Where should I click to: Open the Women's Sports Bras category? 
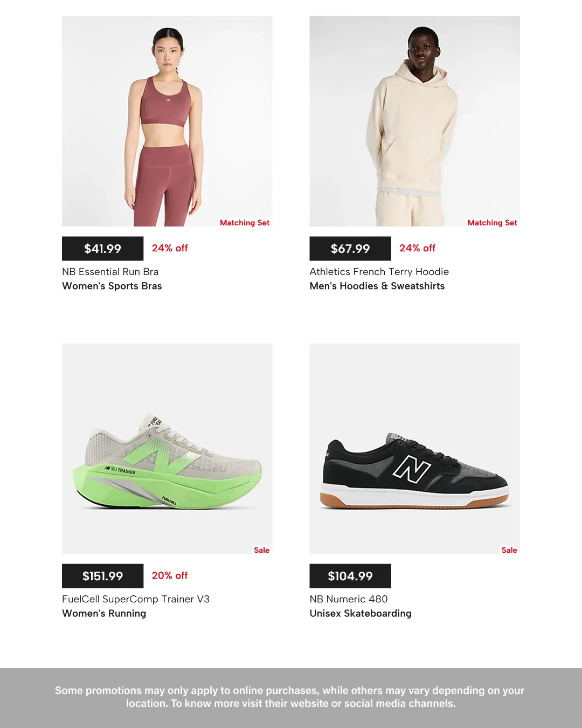[x=112, y=286]
